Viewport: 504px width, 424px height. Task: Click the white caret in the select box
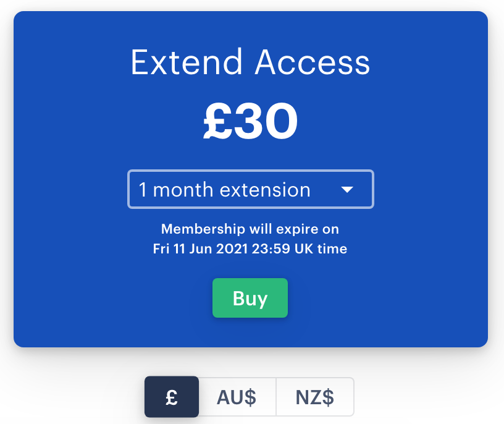coord(347,190)
